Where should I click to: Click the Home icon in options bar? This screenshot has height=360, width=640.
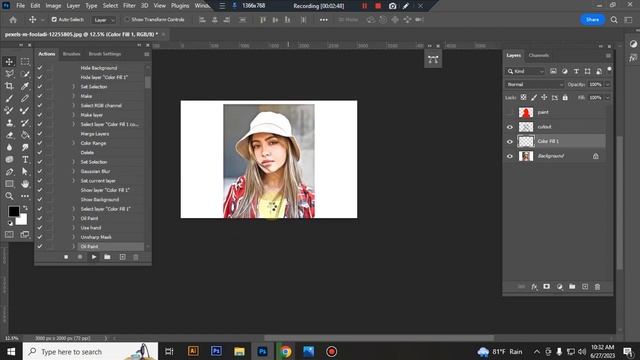13,20
